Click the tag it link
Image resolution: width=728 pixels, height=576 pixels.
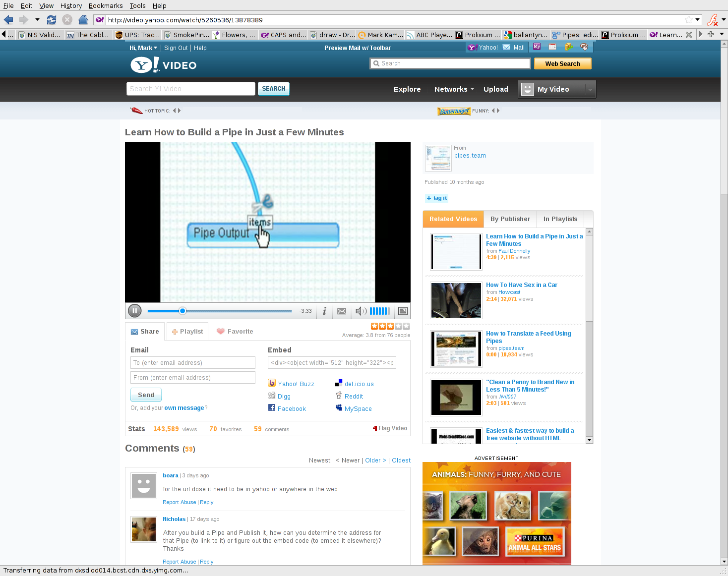click(437, 198)
